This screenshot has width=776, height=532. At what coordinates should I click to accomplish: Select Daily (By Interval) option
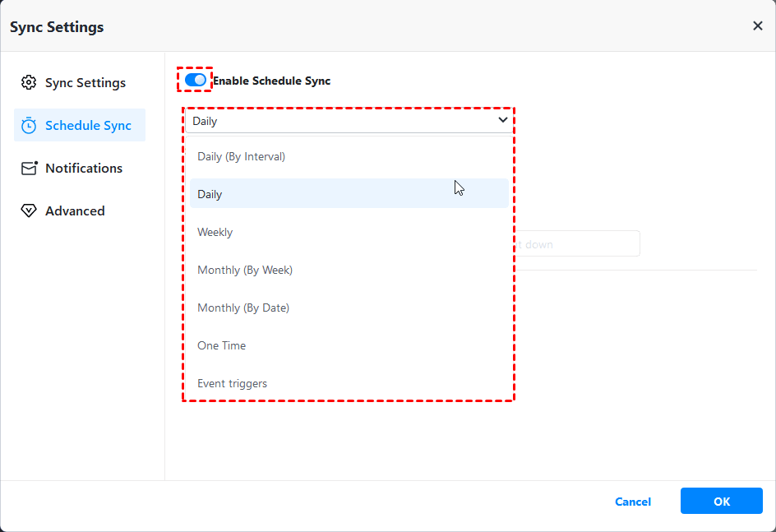coord(242,156)
